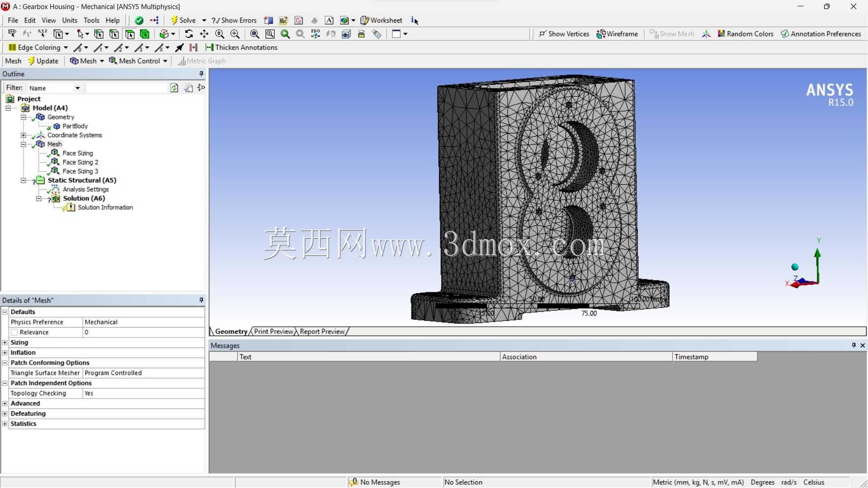Click the Coordinates hit point icon
868x488 pixels.
pyautogui.click(x=42, y=34)
